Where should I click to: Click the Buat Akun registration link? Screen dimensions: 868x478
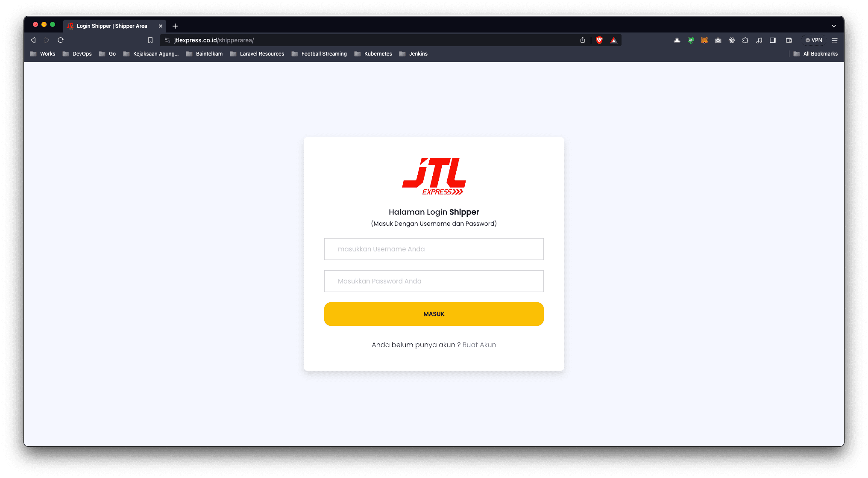click(x=479, y=344)
